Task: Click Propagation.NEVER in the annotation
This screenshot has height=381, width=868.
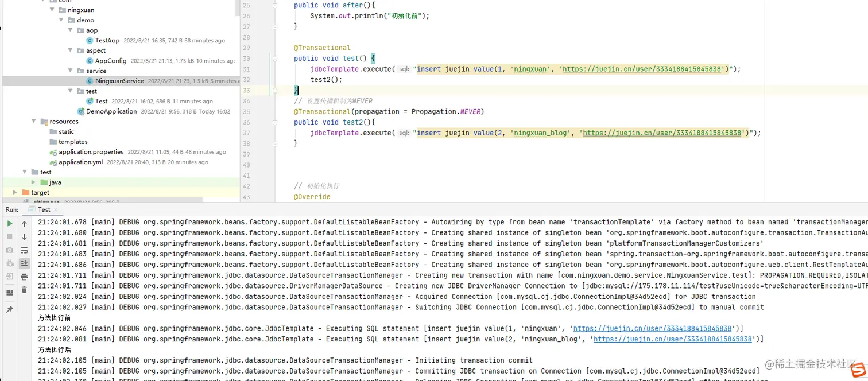Action: [446, 111]
